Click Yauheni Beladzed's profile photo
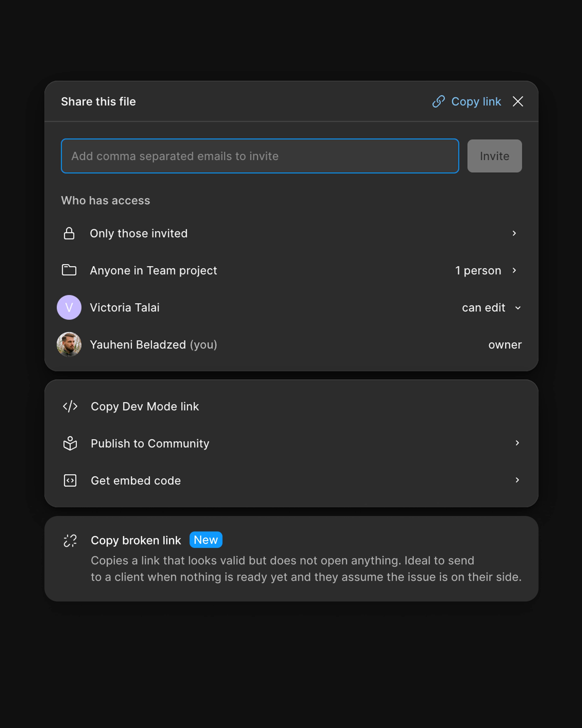This screenshot has height=728, width=582. coord(69,344)
